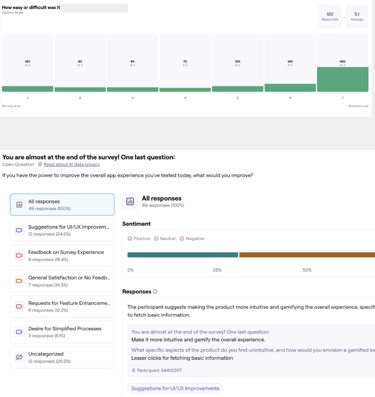Click Participant 34410017 label

[157, 370]
